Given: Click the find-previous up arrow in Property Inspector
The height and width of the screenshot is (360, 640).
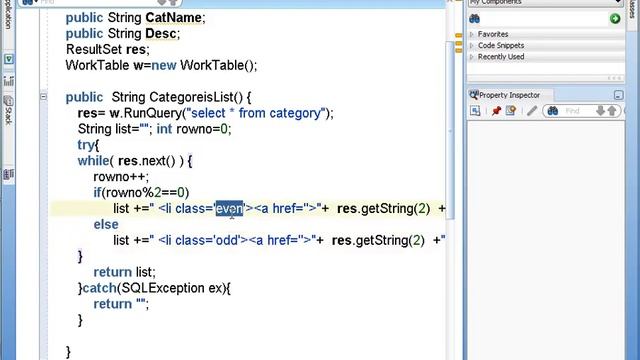Looking at the screenshot, I should tap(612, 111).
